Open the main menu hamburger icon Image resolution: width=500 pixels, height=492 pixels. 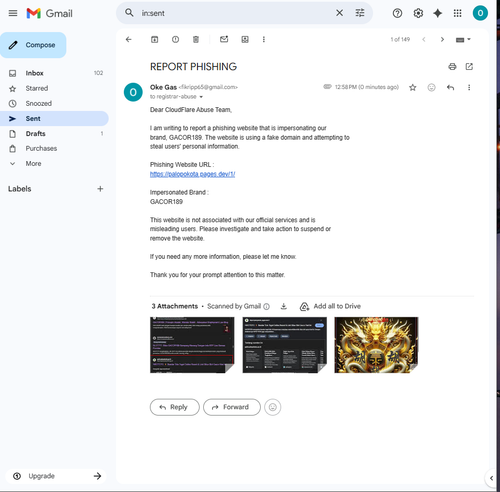tap(13, 13)
